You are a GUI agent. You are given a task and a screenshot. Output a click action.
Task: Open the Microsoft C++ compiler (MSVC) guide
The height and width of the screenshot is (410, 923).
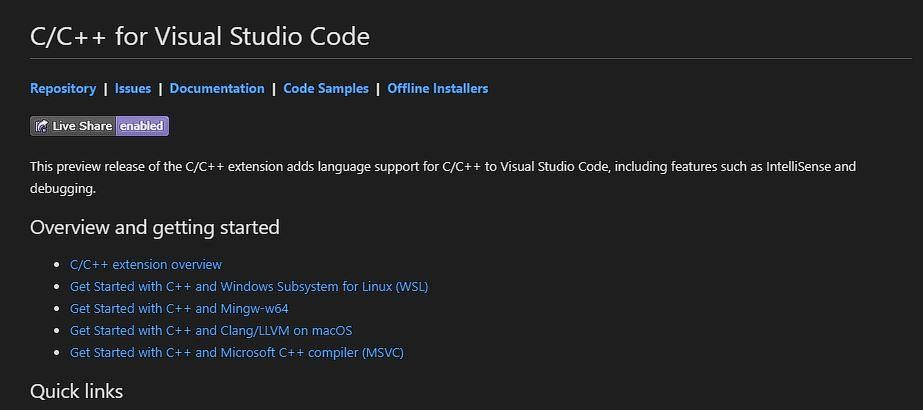(x=237, y=352)
